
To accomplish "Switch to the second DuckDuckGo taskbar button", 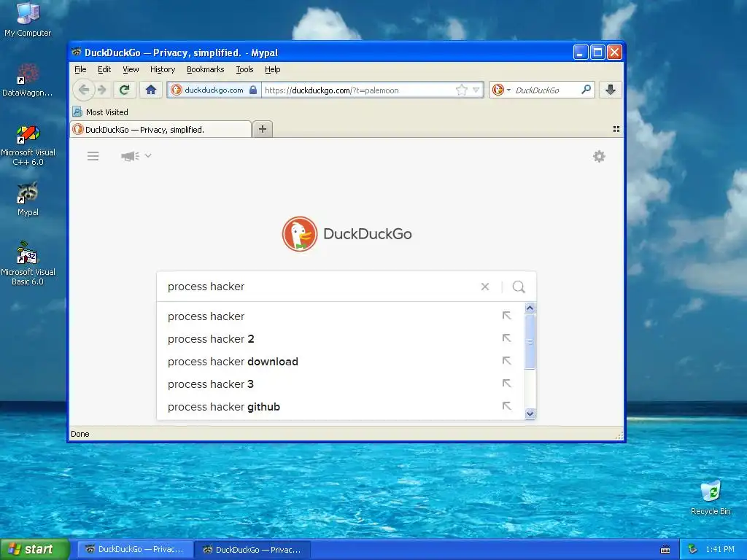I will pyautogui.click(x=253, y=549).
